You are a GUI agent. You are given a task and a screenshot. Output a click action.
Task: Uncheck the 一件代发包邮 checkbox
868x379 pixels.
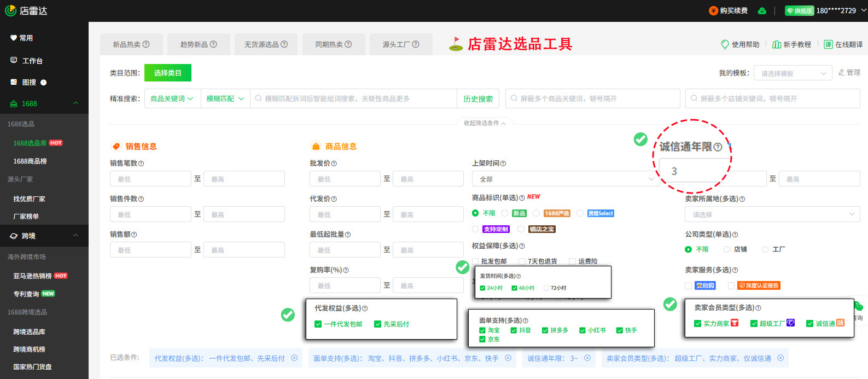(x=318, y=324)
